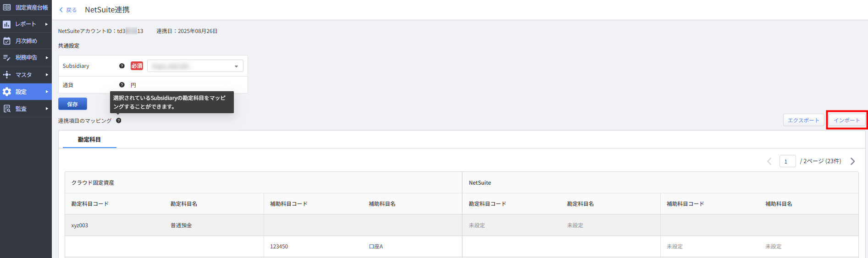Select the 勘定科目 tab

tap(89, 140)
